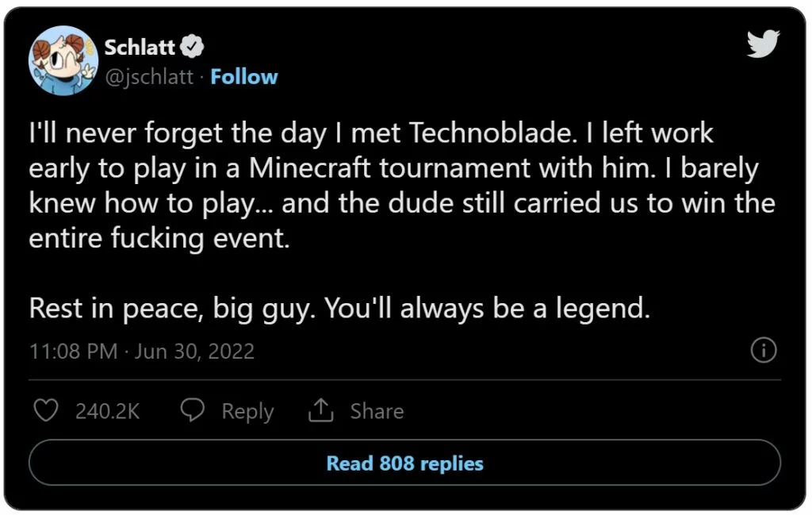Open the tweet via the 11:08 PM timestamp
This screenshot has height=515, width=812.
click(73, 350)
